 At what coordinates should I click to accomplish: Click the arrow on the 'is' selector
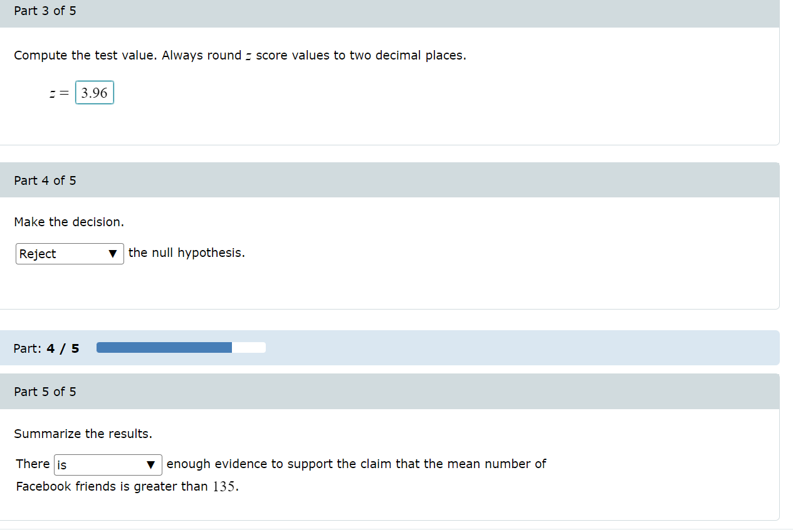150,465
